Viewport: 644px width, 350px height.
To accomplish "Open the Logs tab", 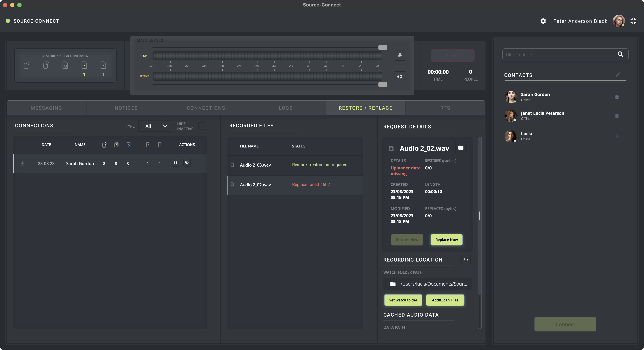I will pyautogui.click(x=286, y=108).
